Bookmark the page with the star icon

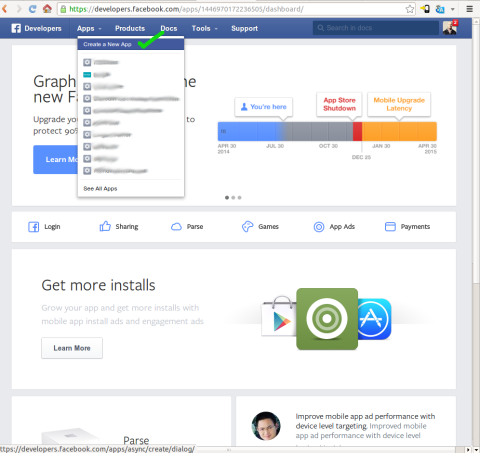pos(410,9)
